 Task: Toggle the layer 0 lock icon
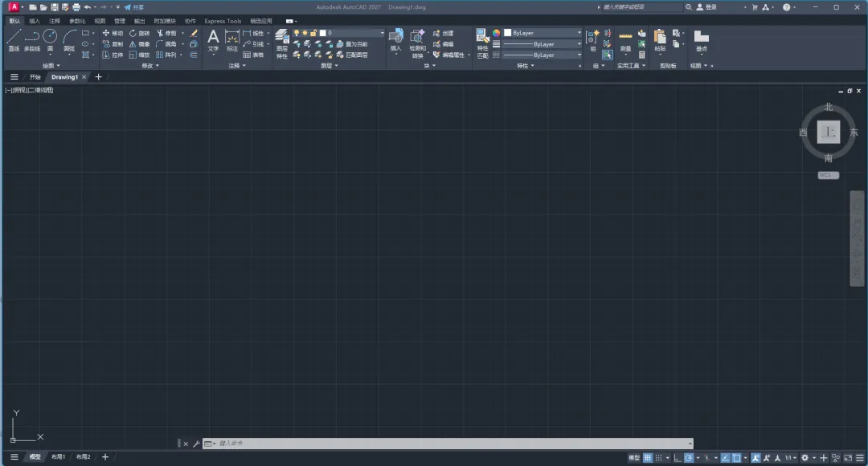[313, 33]
